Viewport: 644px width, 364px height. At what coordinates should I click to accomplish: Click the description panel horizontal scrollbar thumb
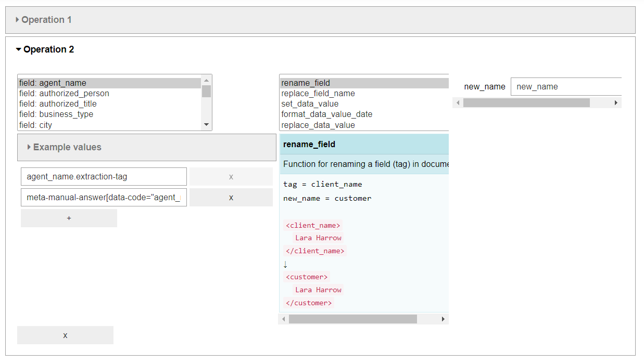coord(353,319)
